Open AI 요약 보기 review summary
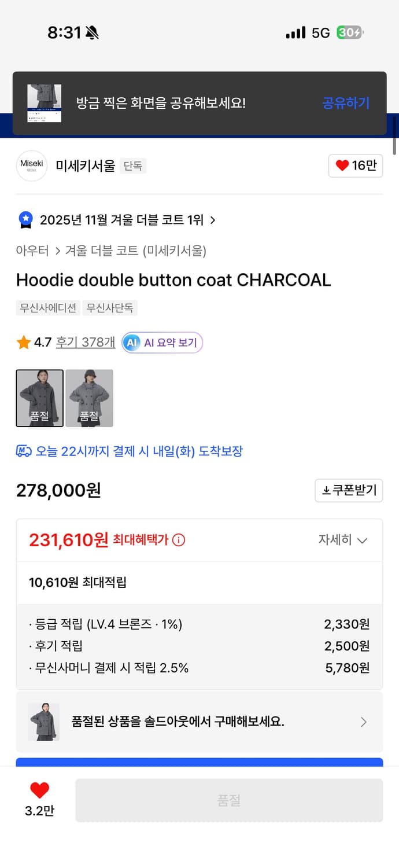 pos(162,343)
